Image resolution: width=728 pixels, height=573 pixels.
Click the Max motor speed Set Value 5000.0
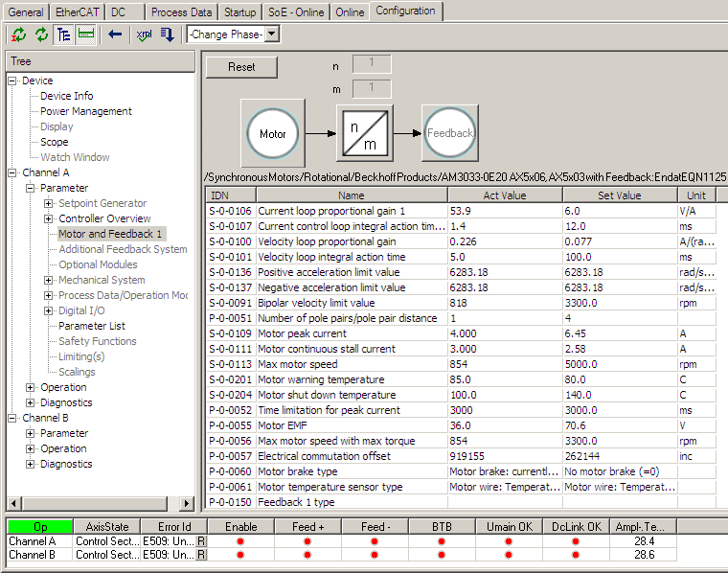[x=620, y=364]
